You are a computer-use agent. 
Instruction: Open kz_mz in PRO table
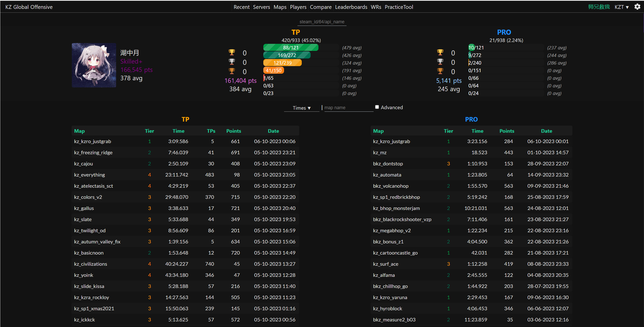380,152
